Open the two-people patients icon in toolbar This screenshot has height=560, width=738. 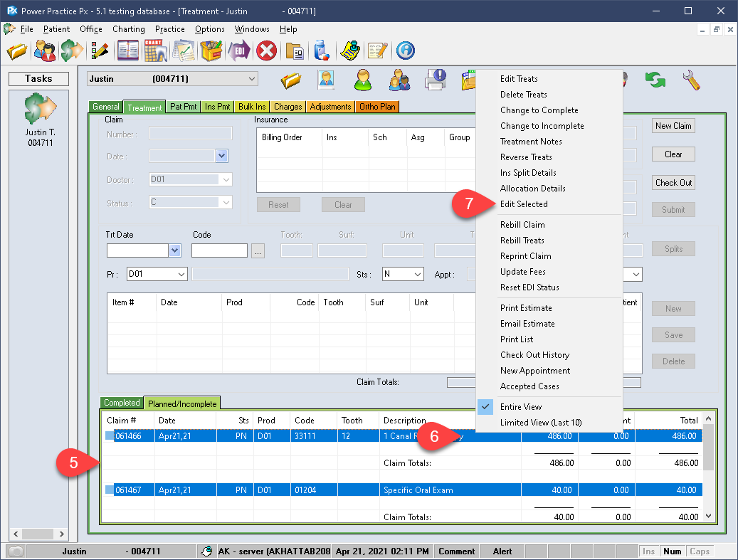(x=45, y=51)
